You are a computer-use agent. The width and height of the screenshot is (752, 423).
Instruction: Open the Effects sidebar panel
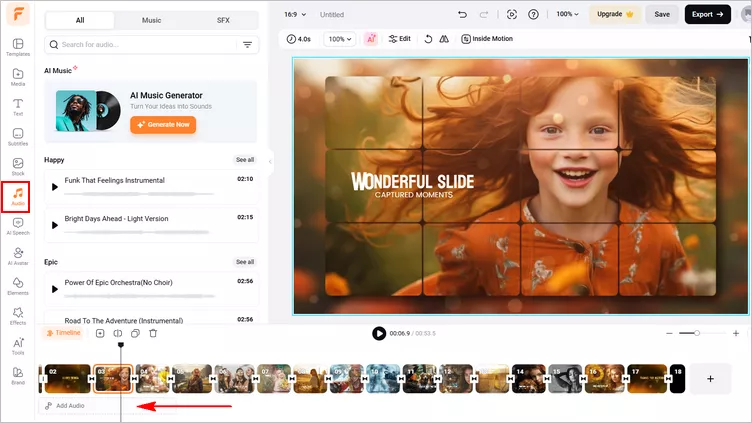coord(18,316)
